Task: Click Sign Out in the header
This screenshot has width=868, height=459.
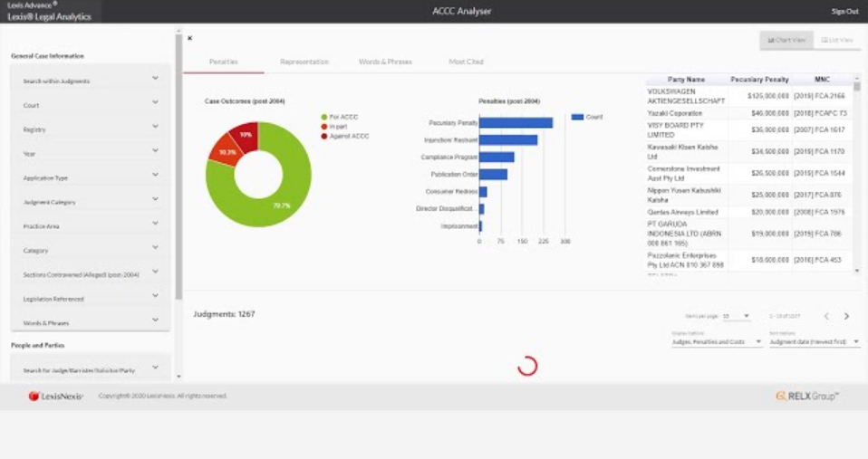Action: tap(844, 11)
